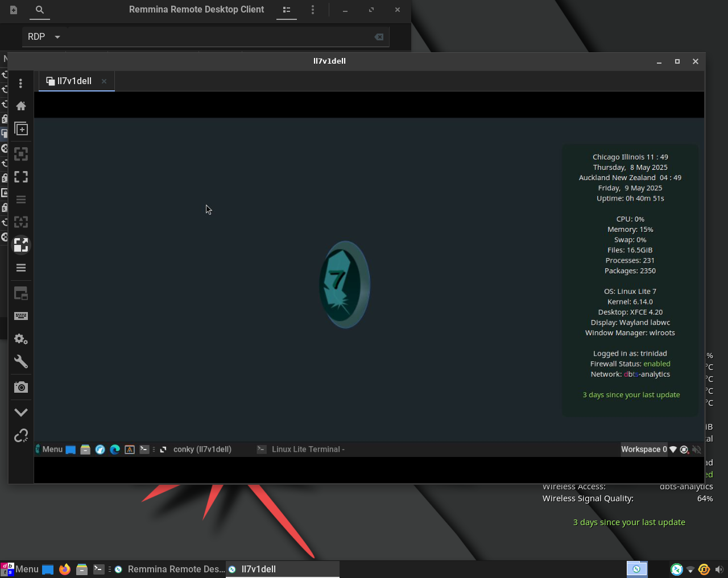Viewport: 728px width, 578px height.
Task: Click the muted volume icon in remote tray
Action: click(x=696, y=450)
